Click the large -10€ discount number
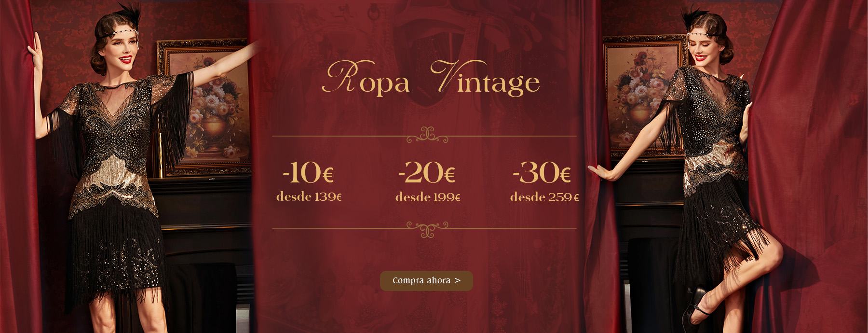The width and height of the screenshot is (868, 333). point(308,173)
